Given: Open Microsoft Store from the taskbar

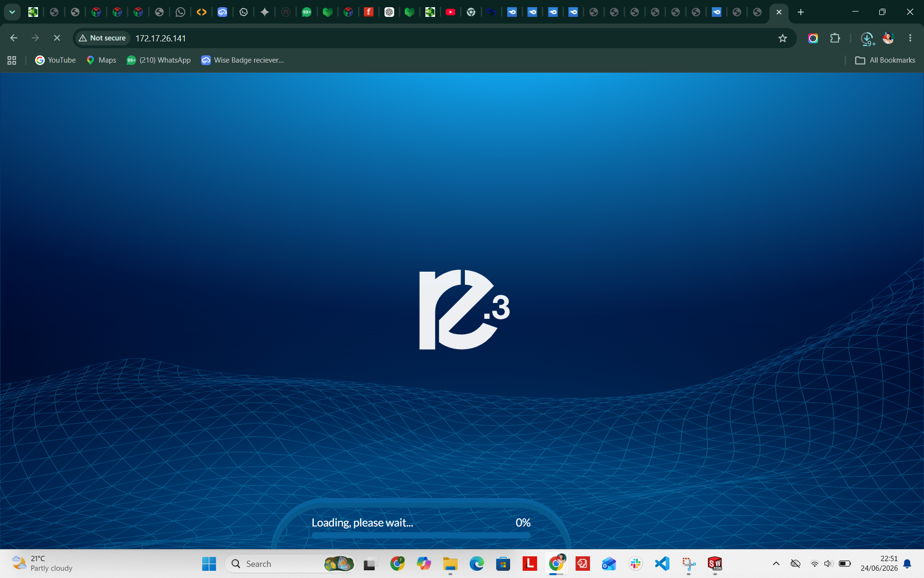Looking at the screenshot, I should point(503,564).
